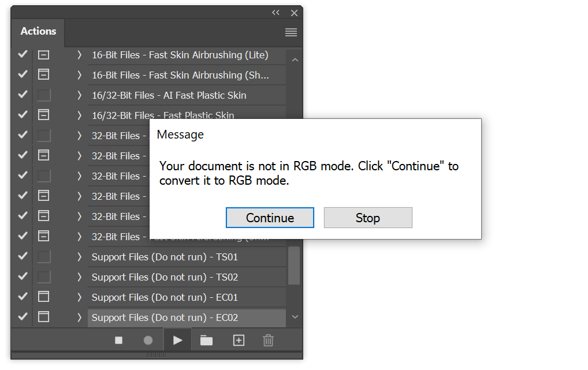588x370 pixels.
Task: Click the Begin recording circle icon
Action: (148, 341)
